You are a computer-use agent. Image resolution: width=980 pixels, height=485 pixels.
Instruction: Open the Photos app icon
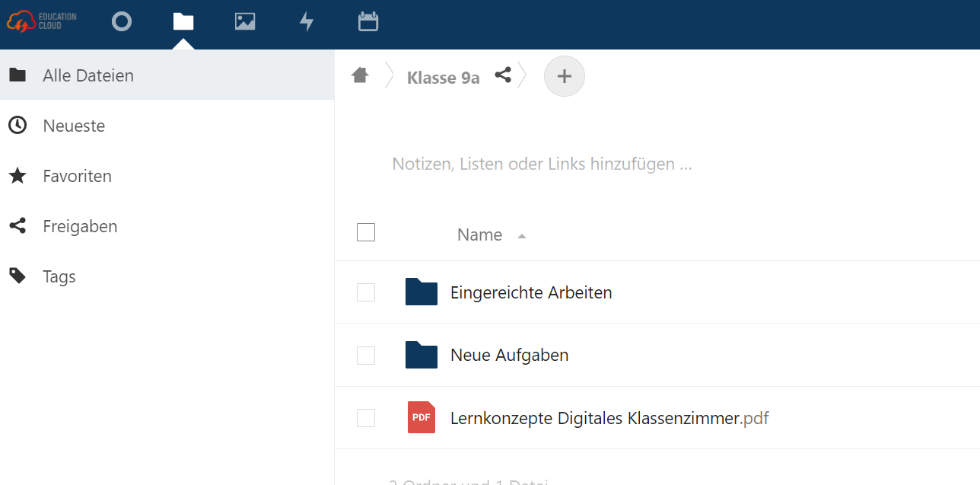coord(245,21)
